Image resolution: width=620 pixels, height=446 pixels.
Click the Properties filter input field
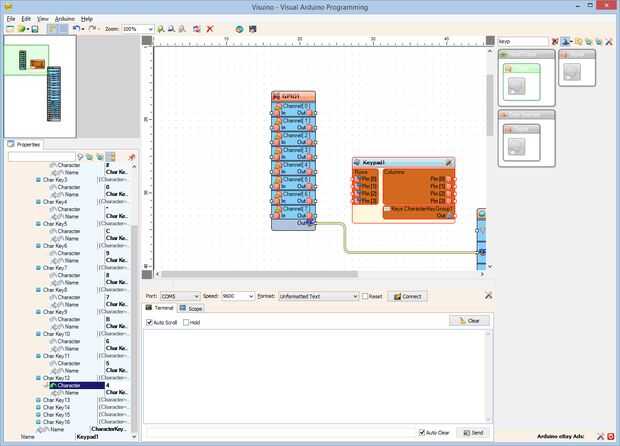pos(42,157)
